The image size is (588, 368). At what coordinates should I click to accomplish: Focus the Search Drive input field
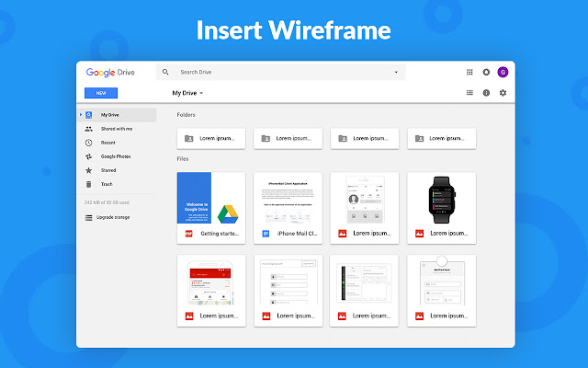click(280, 72)
